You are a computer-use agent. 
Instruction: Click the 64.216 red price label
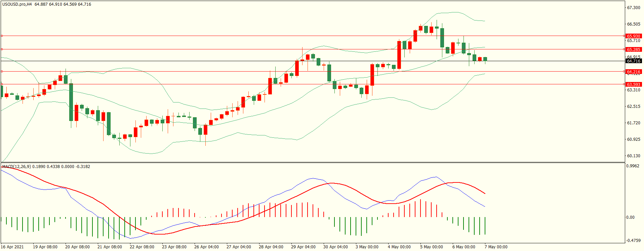click(634, 72)
